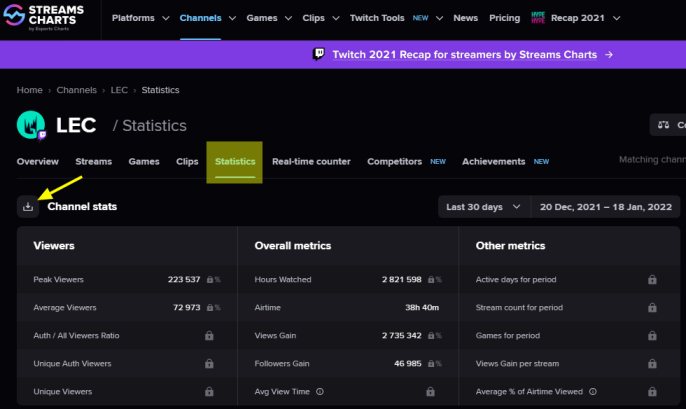Click the lock icon next to Followers Gain

coord(431,364)
